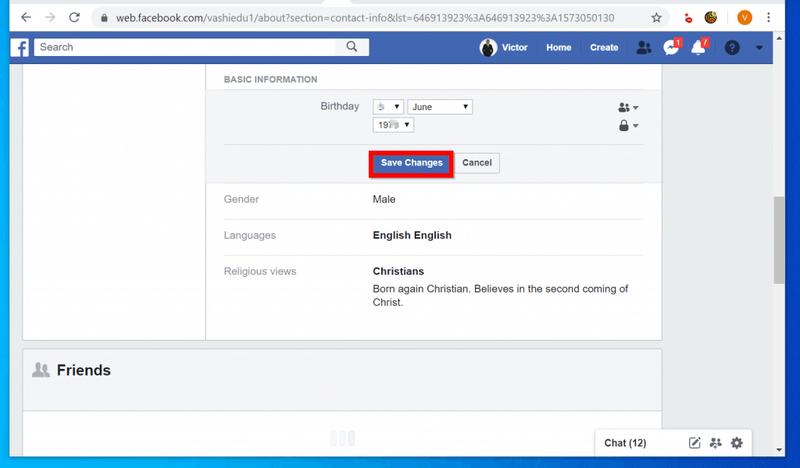Click the Save Changes button
The height and width of the screenshot is (468, 800).
pos(411,163)
